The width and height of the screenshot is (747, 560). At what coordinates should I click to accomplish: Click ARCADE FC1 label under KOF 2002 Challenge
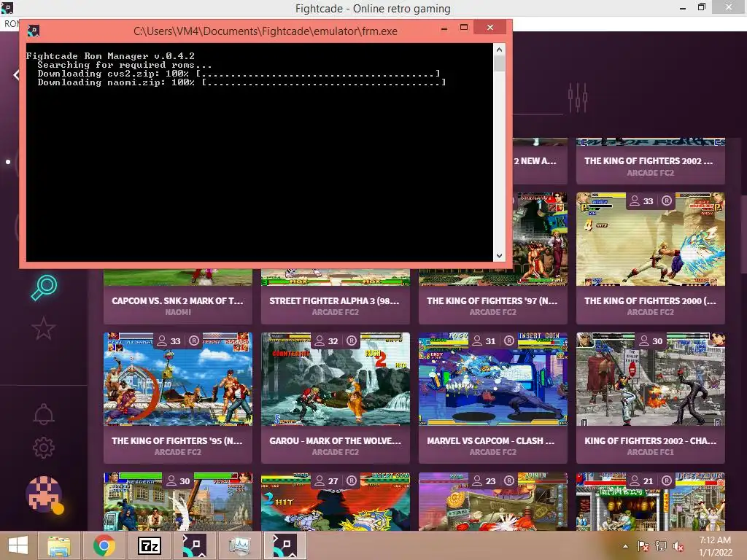coord(650,452)
